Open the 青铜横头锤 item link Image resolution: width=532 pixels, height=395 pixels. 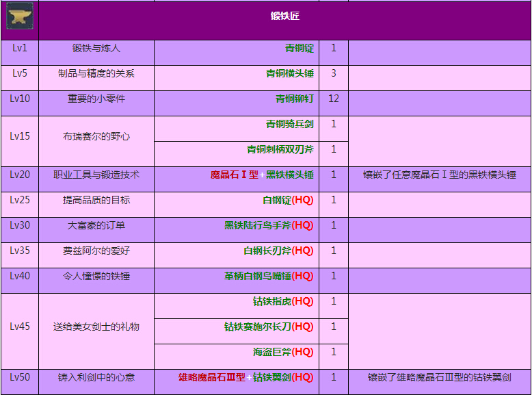pos(290,73)
